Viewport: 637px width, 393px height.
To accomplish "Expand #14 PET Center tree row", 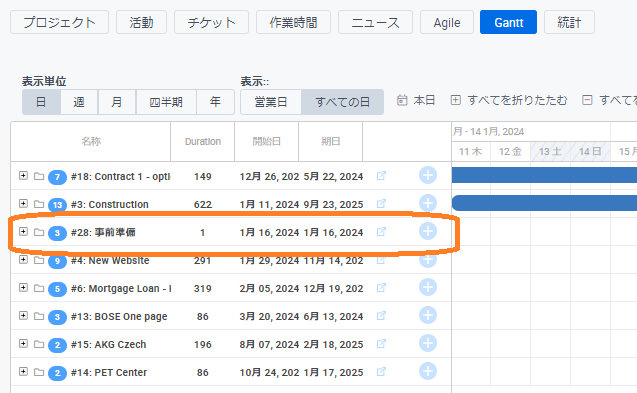I will [24, 372].
